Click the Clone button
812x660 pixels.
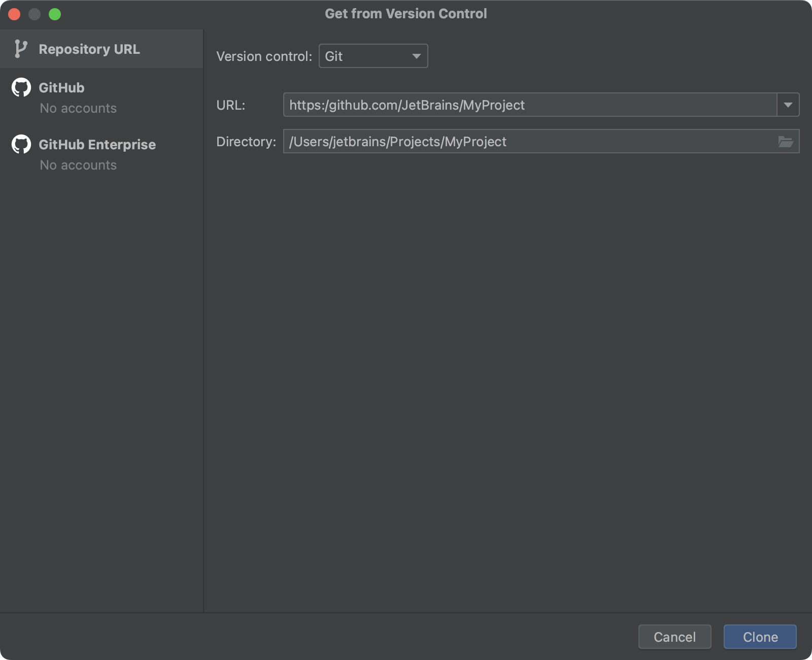click(x=760, y=637)
